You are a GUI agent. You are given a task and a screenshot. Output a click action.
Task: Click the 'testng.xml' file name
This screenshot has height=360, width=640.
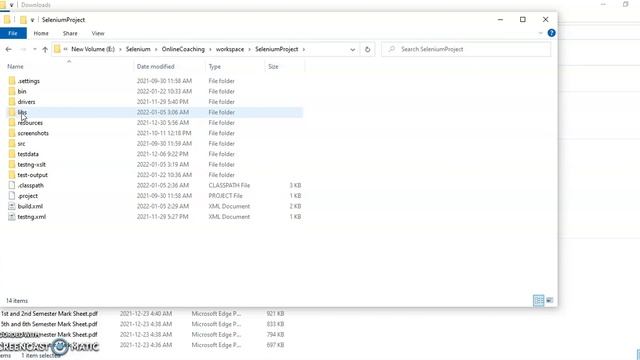[32, 217]
